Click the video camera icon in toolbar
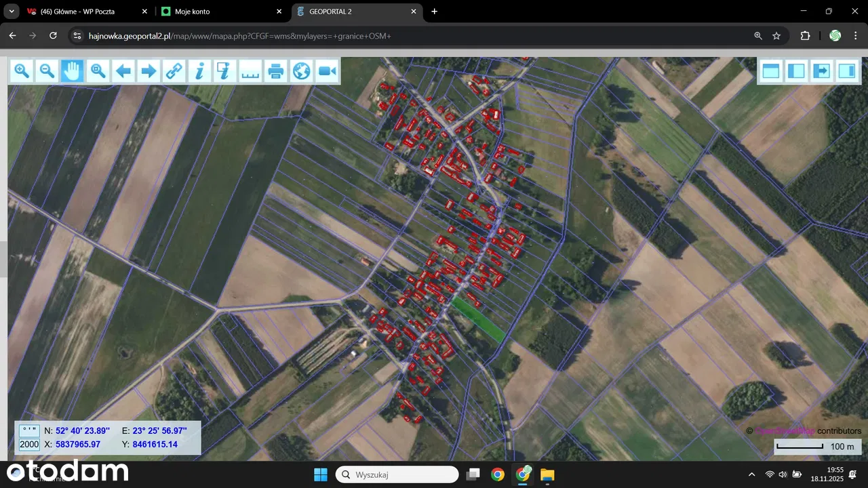 pos(327,70)
